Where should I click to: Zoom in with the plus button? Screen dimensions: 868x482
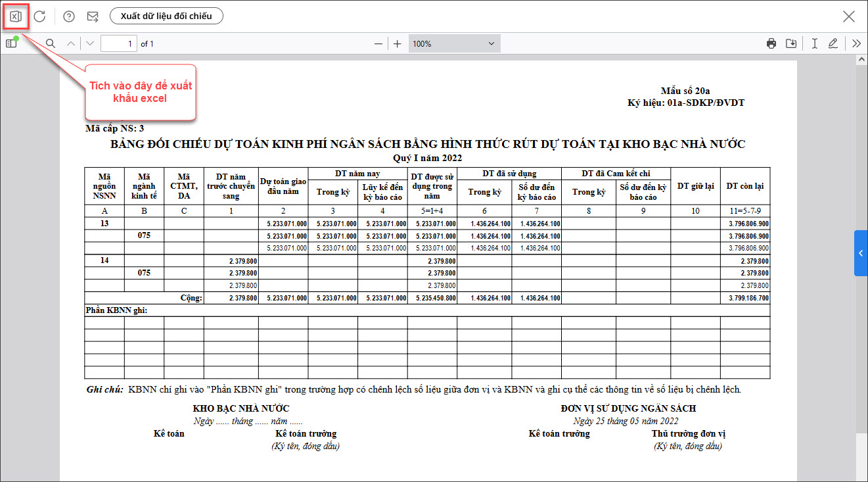397,44
